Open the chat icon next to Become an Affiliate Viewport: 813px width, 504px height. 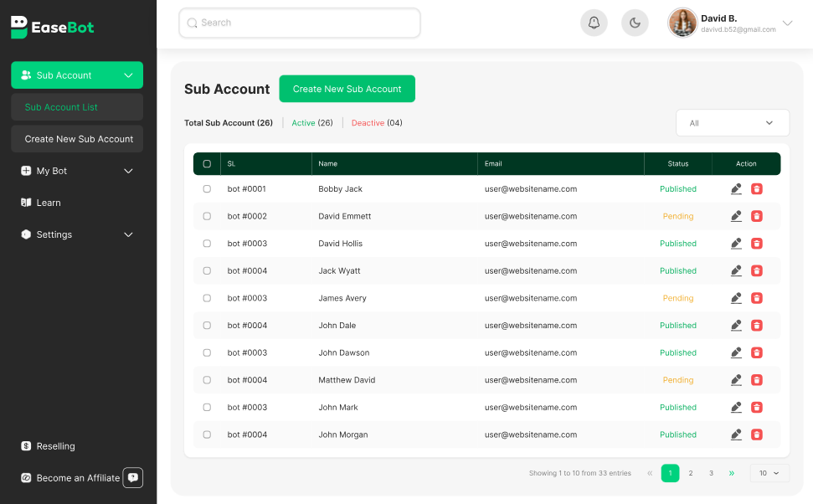pyautogui.click(x=132, y=477)
